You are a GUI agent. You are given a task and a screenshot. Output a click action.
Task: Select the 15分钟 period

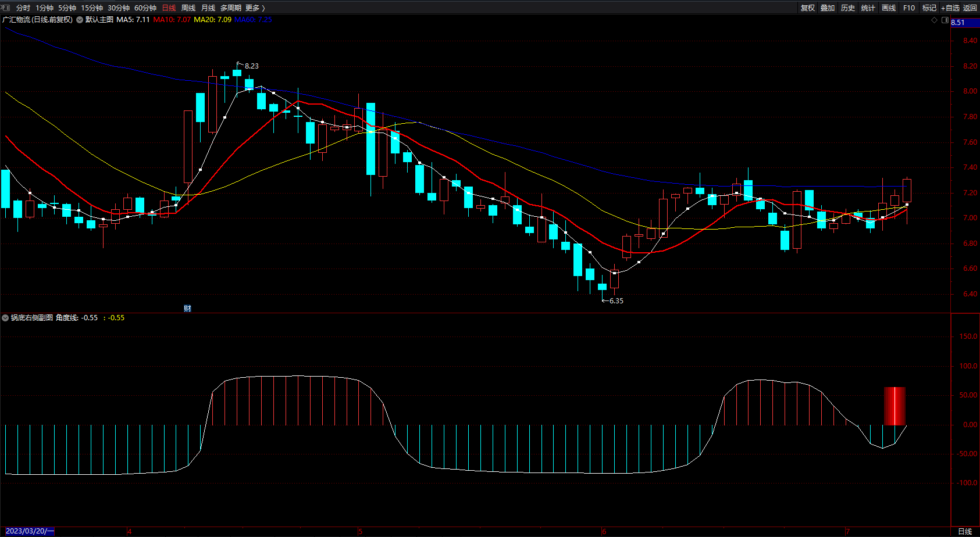click(x=92, y=8)
